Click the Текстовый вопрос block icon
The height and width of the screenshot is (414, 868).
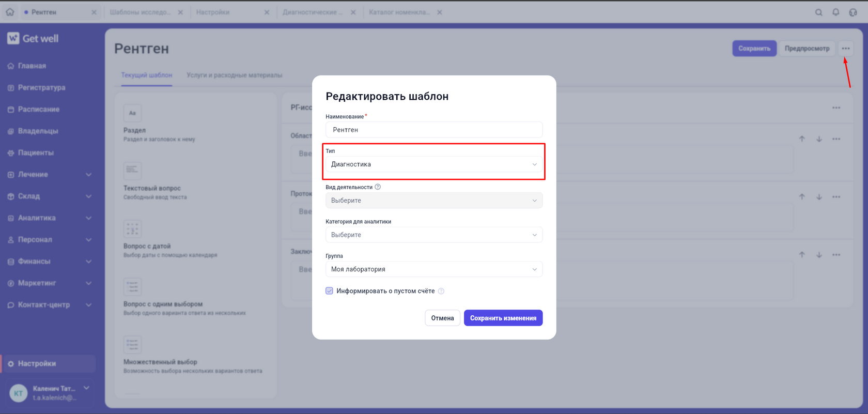coord(132,171)
